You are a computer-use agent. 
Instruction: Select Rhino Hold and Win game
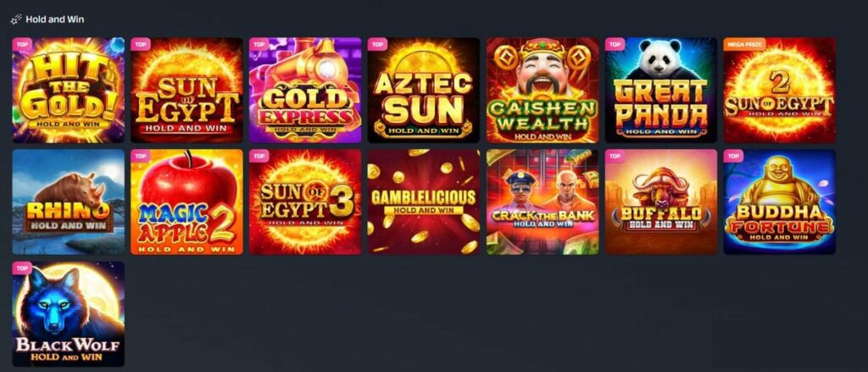tap(69, 202)
